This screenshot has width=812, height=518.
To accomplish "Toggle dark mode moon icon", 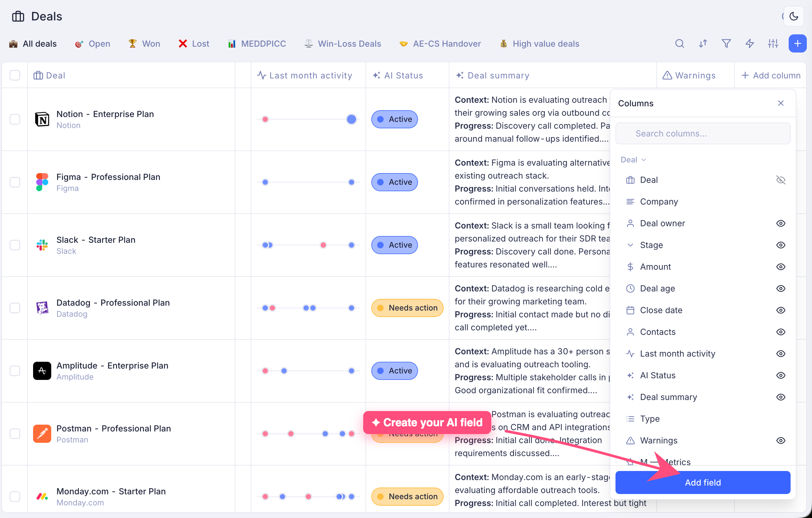I will click(794, 16).
